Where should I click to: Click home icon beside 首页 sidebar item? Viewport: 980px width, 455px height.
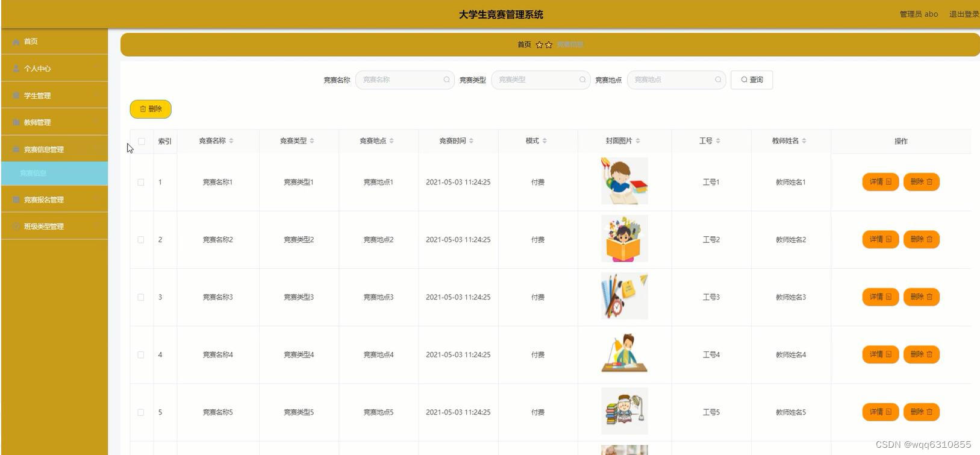[x=16, y=42]
